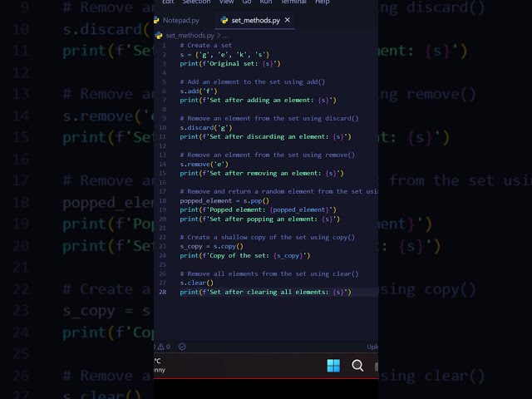Click on s.remove('e') code line
The width and height of the screenshot is (532, 399).
(204, 165)
